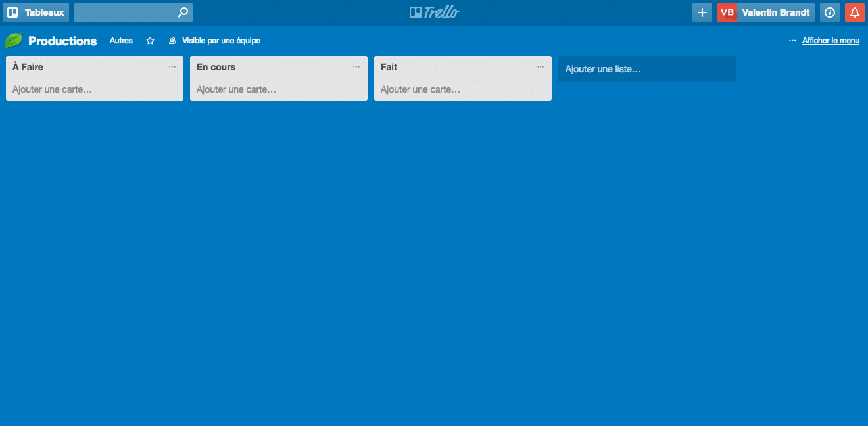Click the magnifying glass search icon
This screenshot has width=868, height=426.
pyautogui.click(x=183, y=12)
